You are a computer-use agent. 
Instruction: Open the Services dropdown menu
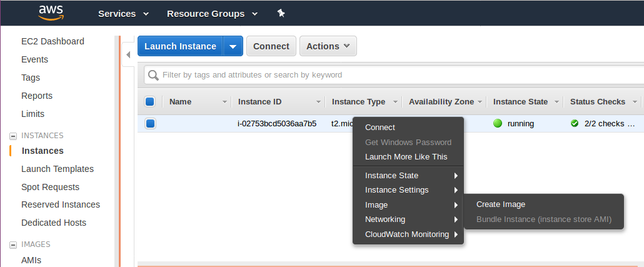(x=123, y=14)
